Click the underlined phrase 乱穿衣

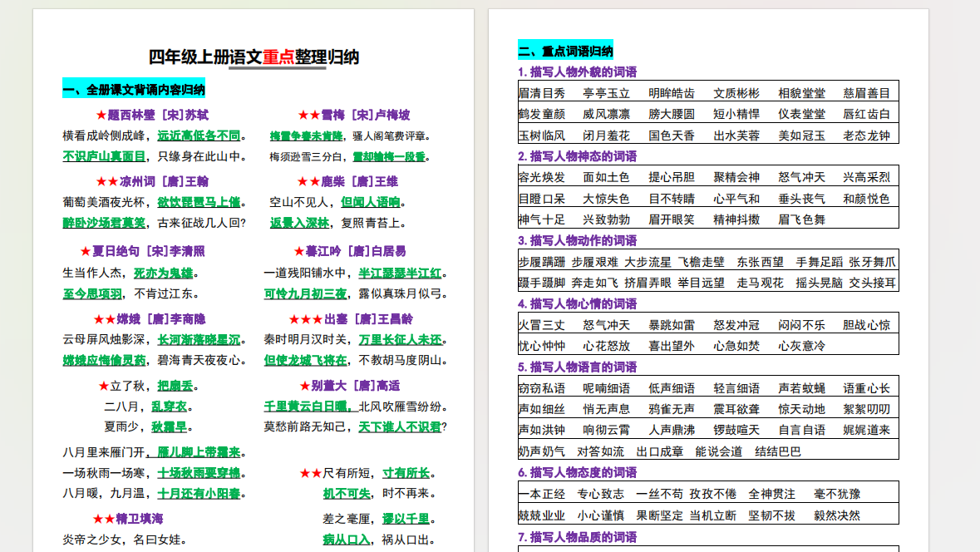170,407
